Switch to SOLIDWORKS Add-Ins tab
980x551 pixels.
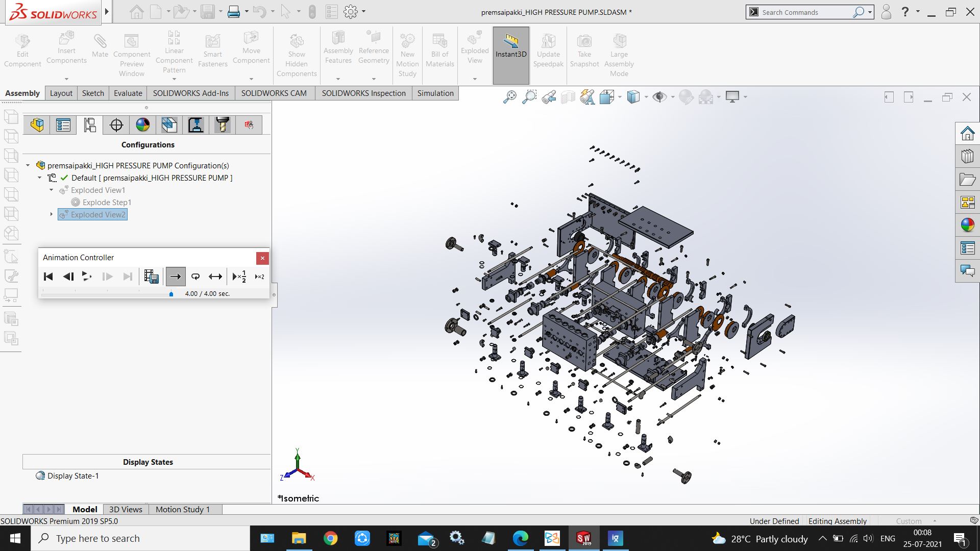tap(191, 93)
